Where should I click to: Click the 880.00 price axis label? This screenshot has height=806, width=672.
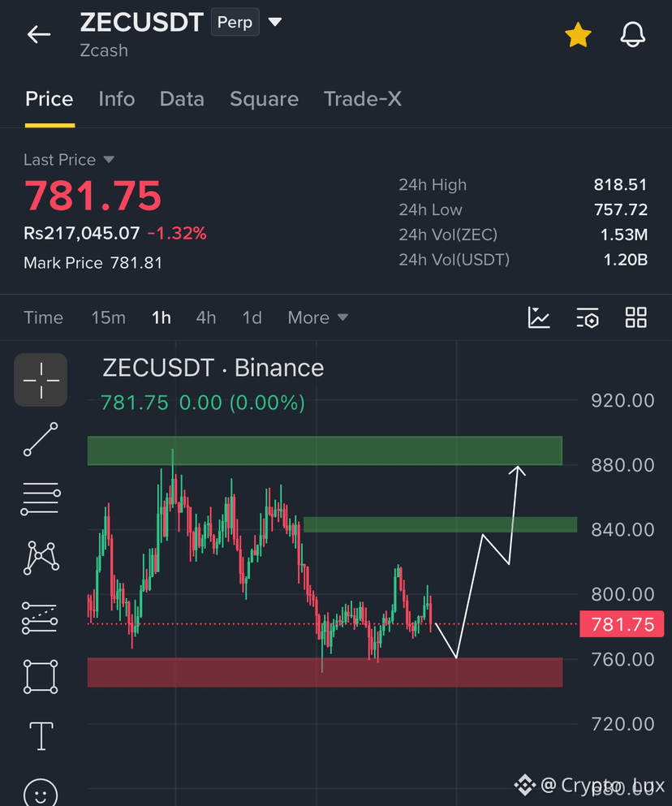pyautogui.click(x=622, y=465)
